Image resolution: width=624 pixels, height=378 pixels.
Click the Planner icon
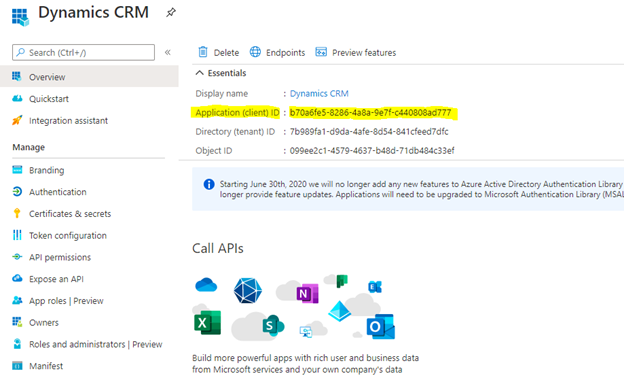click(x=342, y=281)
